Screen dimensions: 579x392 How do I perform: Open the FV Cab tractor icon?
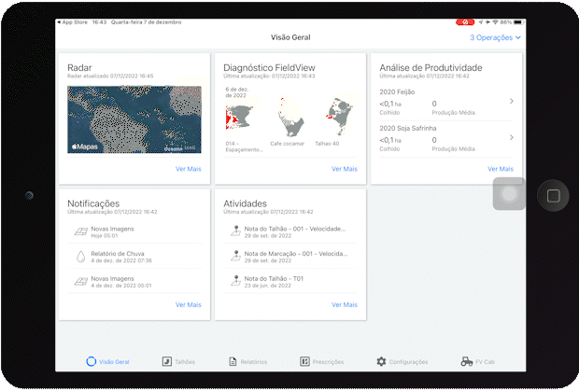465,361
